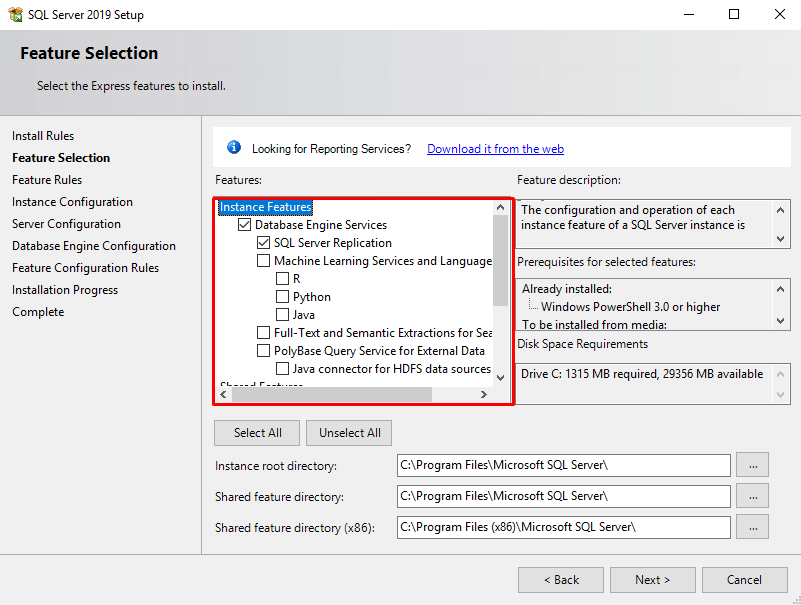Click the feature description scroll-up arrow

tap(780, 210)
